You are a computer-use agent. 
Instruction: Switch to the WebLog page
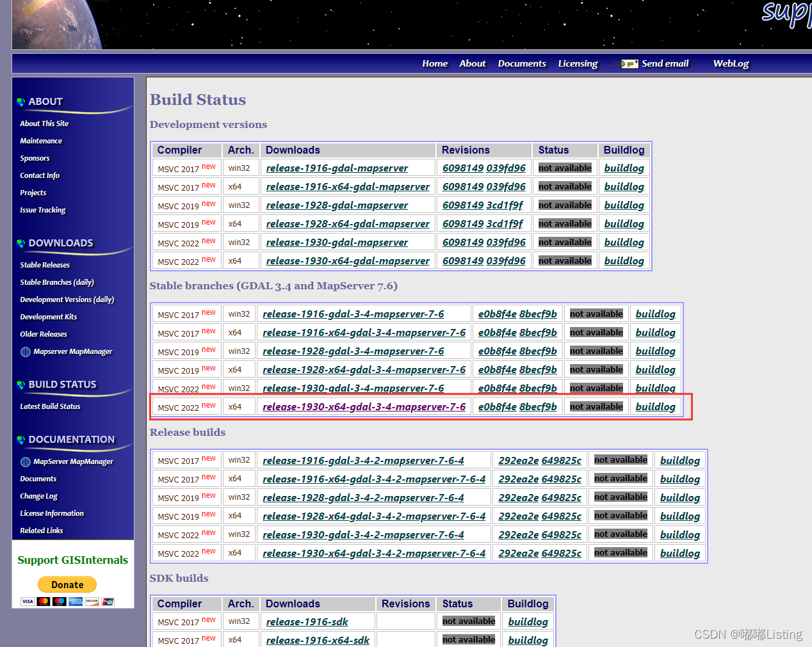click(731, 63)
